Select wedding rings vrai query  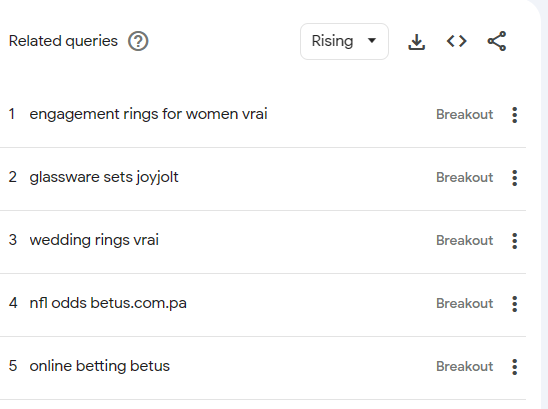tap(94, 240)
